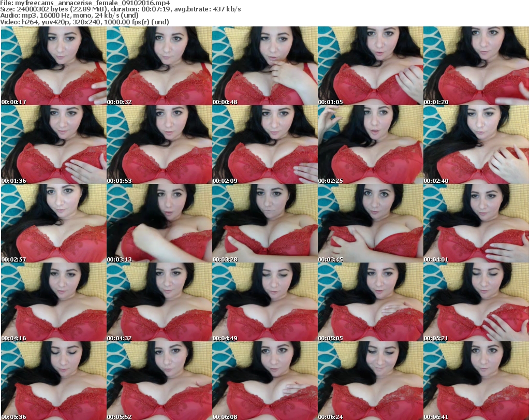
Task: Select the thumbnail timestamped 00:02:25
Action: click(x=370, y=145)
